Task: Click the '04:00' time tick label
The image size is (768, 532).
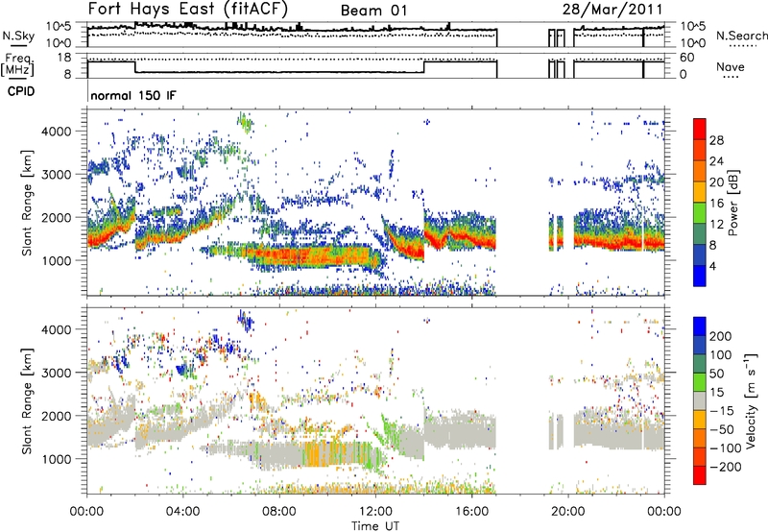Action: [x=183, y=512]
